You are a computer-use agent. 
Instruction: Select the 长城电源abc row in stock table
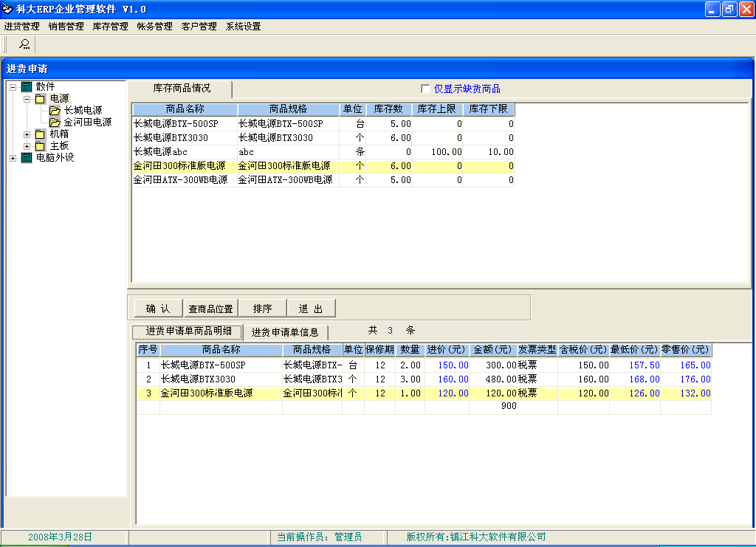tap(185, 151)
